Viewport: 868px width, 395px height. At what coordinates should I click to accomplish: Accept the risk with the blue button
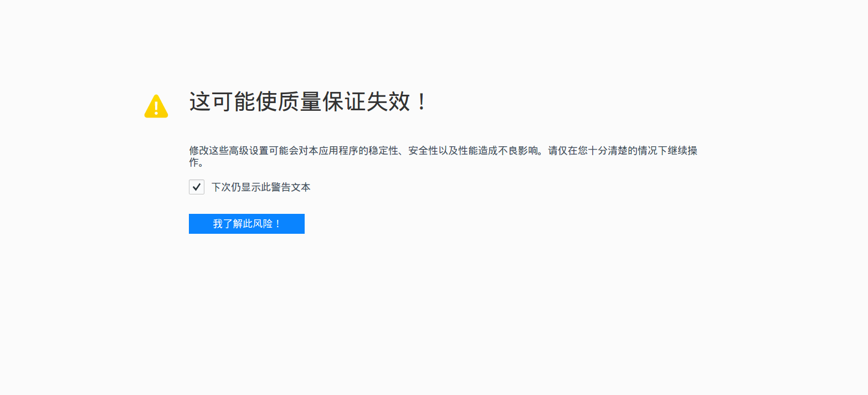coord(246,224)
